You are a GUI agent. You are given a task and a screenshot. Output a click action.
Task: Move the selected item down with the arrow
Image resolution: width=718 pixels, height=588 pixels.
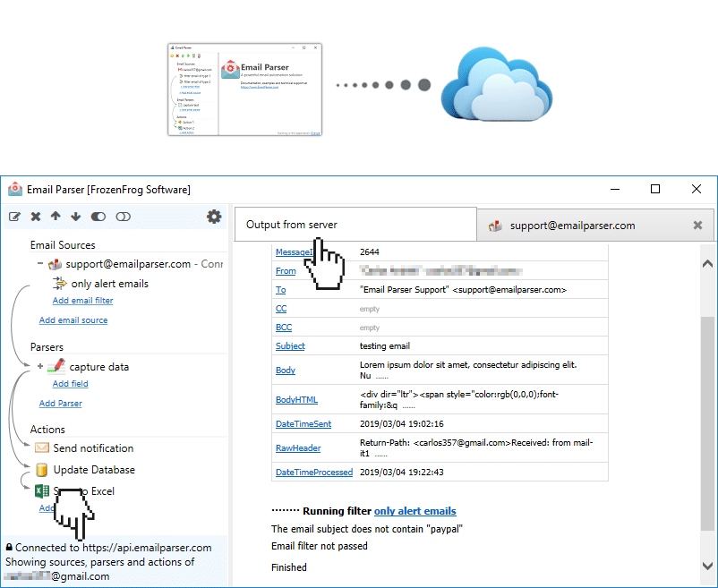tap(76, 217)
